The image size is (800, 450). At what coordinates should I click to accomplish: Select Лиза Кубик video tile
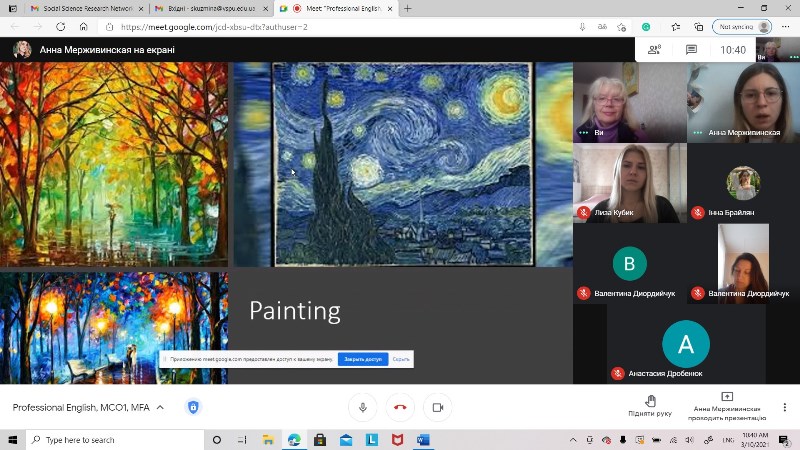point(630,183)
